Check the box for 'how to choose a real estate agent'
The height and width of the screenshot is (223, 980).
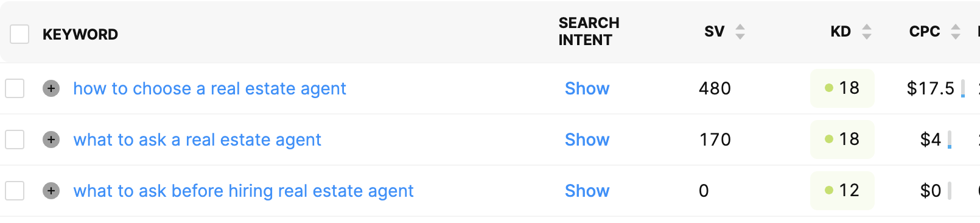pos(15,88)
